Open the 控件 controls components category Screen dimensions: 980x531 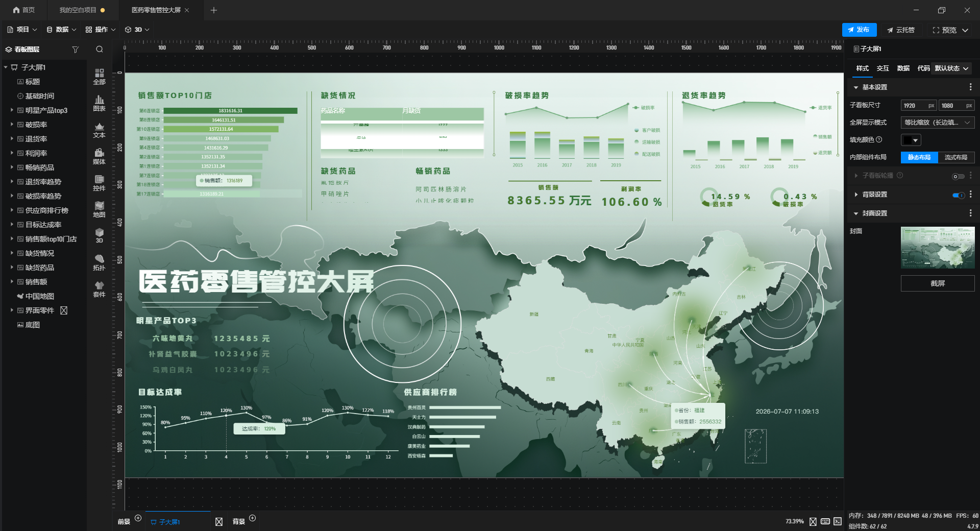100,183
